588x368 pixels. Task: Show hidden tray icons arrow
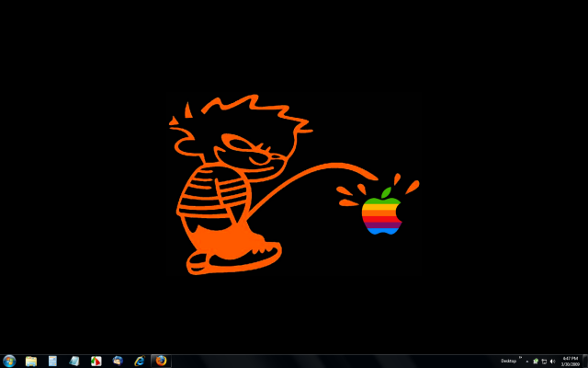(527, 362)
